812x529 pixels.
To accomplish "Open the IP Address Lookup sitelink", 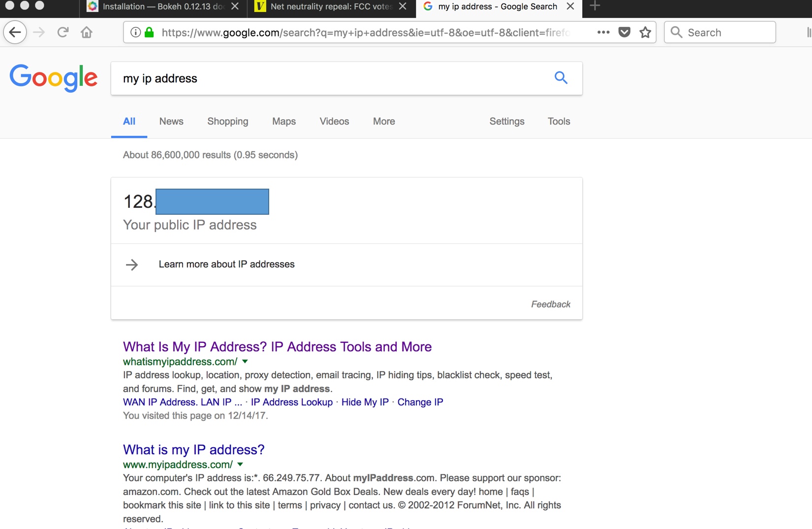I will pyautogui.click(x=291, y=402).
